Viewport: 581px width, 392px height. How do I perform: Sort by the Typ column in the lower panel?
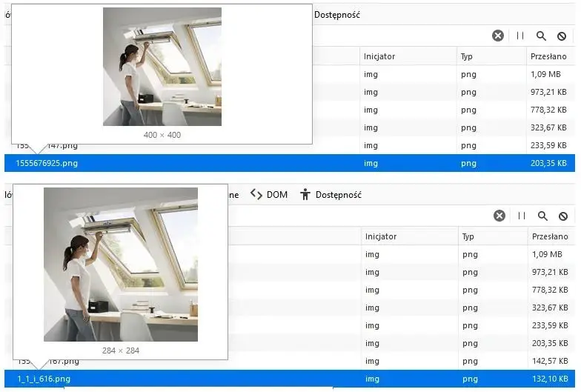(492, 236)
